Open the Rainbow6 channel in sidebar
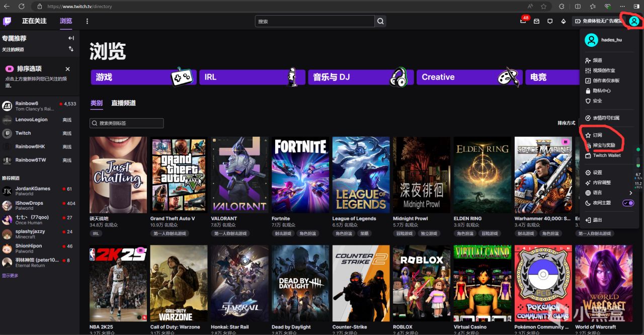This screenshot has height=335, width=644. (x=39, y=106)
